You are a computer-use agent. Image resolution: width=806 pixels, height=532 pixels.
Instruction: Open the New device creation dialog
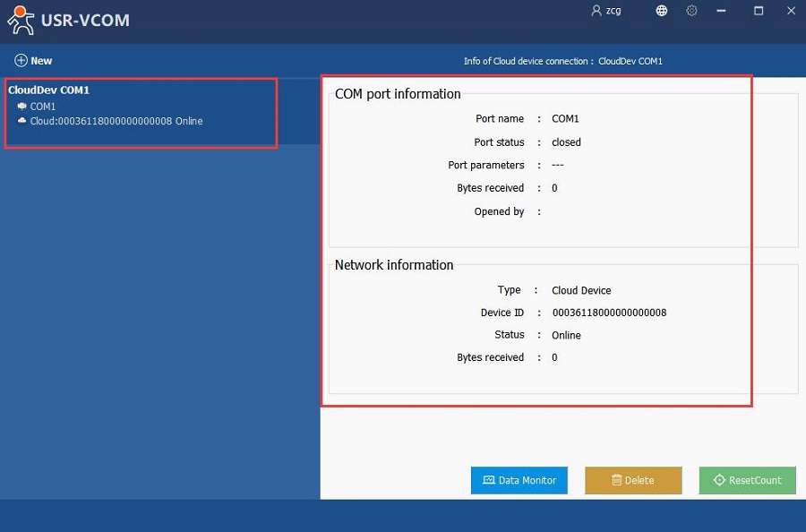pos(33,60)
